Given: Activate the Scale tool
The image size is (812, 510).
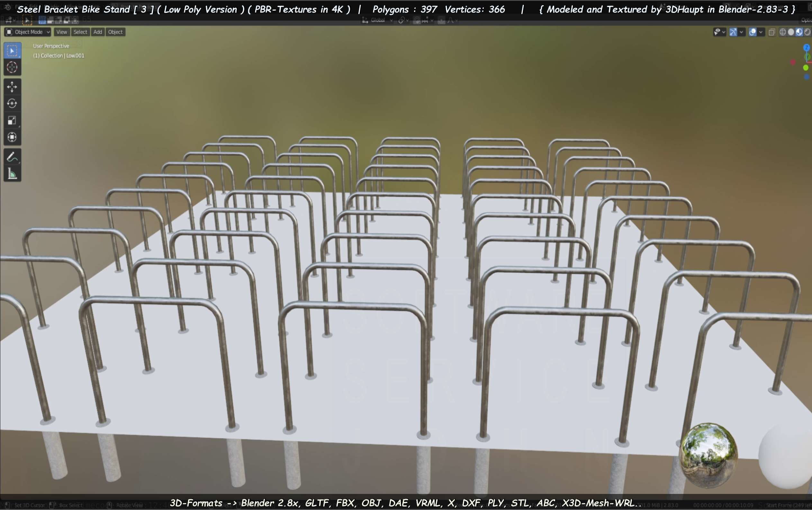Looking at the screenshot, I should (x=12, y=120).
